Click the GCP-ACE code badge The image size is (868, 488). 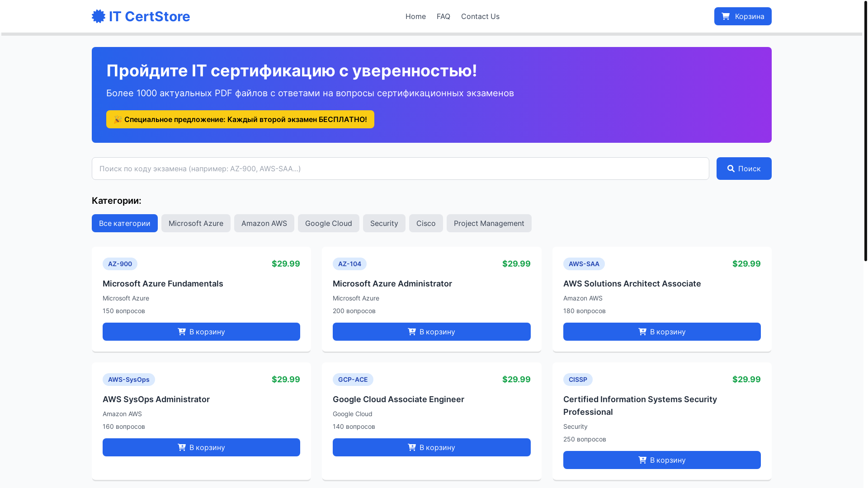pos(353,380)
